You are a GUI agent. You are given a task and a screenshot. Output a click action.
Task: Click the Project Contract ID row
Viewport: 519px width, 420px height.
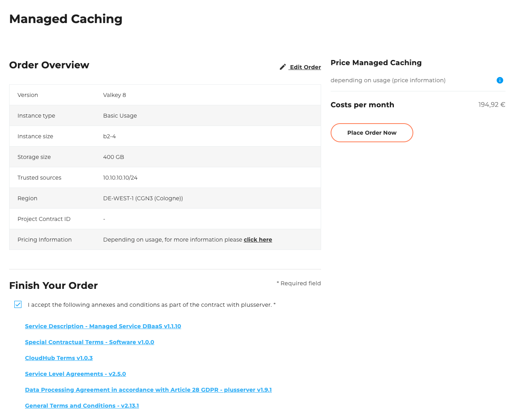[x=165, y=219]
